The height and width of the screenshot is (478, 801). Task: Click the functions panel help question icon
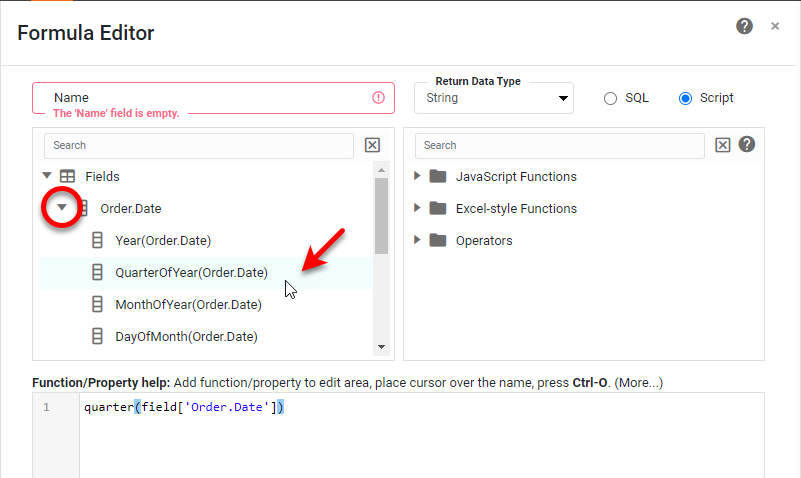coord(746,144)
